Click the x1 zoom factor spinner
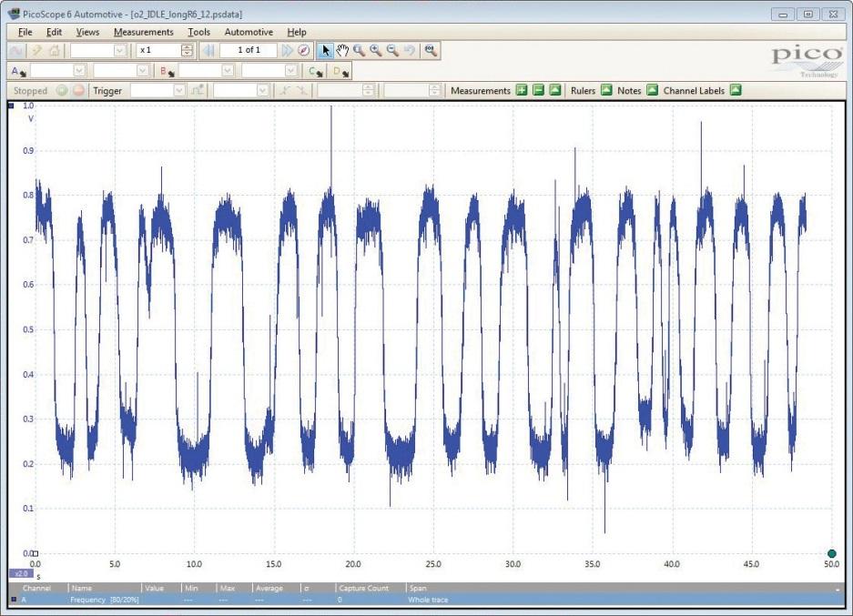Viewport: 853px width, 616px height. pos(187,51)
